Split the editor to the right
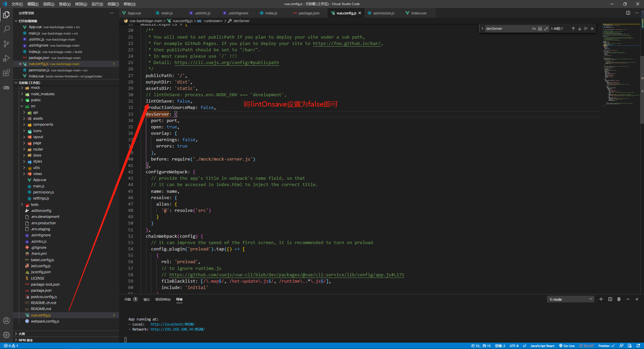 628,13
